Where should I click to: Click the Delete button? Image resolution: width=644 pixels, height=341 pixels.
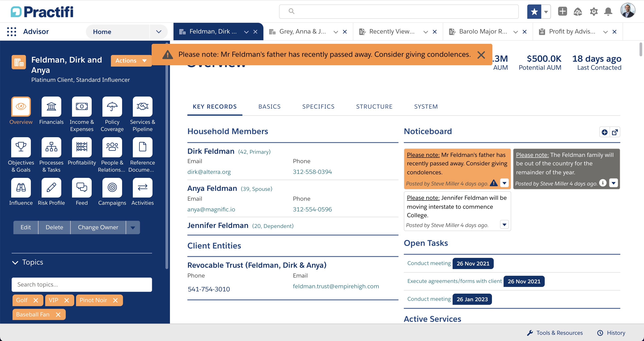[x=54, y=227]
